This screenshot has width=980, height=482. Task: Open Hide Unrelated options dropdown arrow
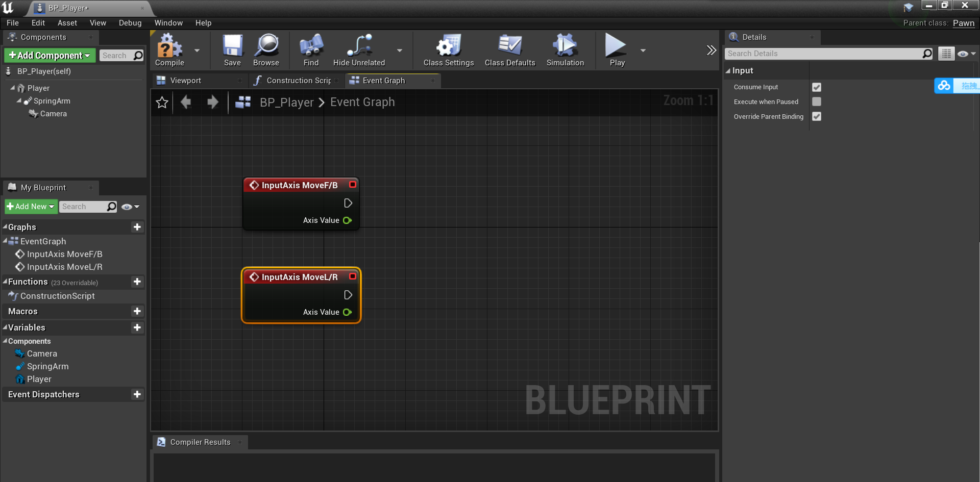tap(400, 50)
